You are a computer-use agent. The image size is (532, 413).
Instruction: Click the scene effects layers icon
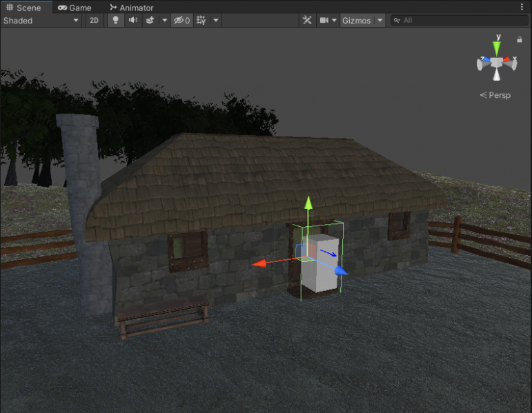point(150,20)
